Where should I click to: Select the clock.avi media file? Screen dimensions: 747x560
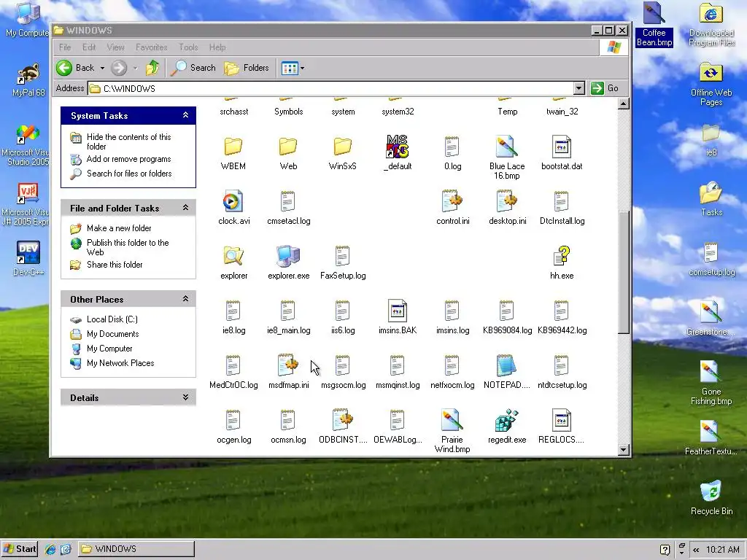[233, 201]
